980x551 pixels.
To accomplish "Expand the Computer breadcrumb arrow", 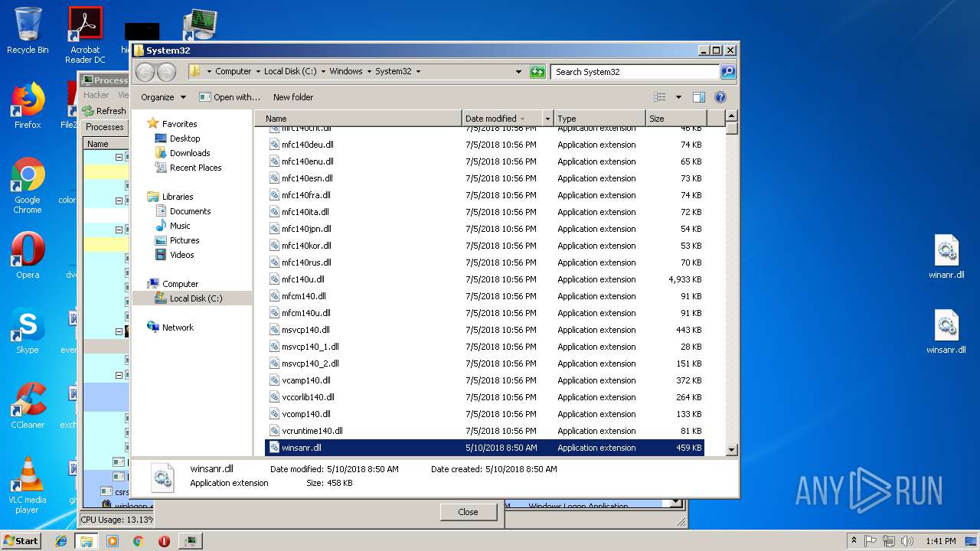I will 257,72.
